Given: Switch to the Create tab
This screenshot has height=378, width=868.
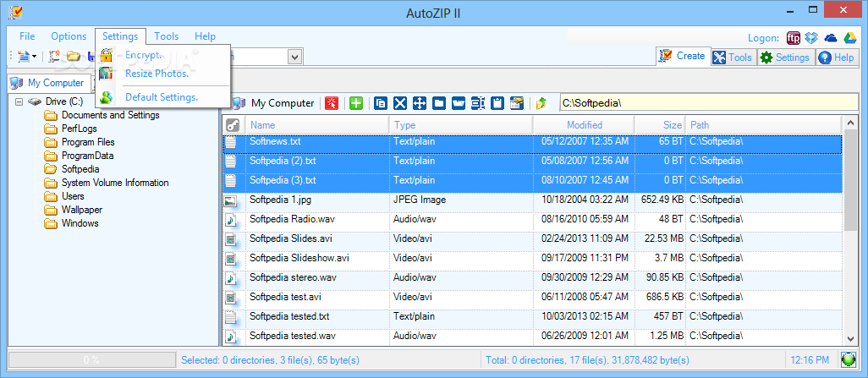Looking at the screenshot, I should [684, 56].
